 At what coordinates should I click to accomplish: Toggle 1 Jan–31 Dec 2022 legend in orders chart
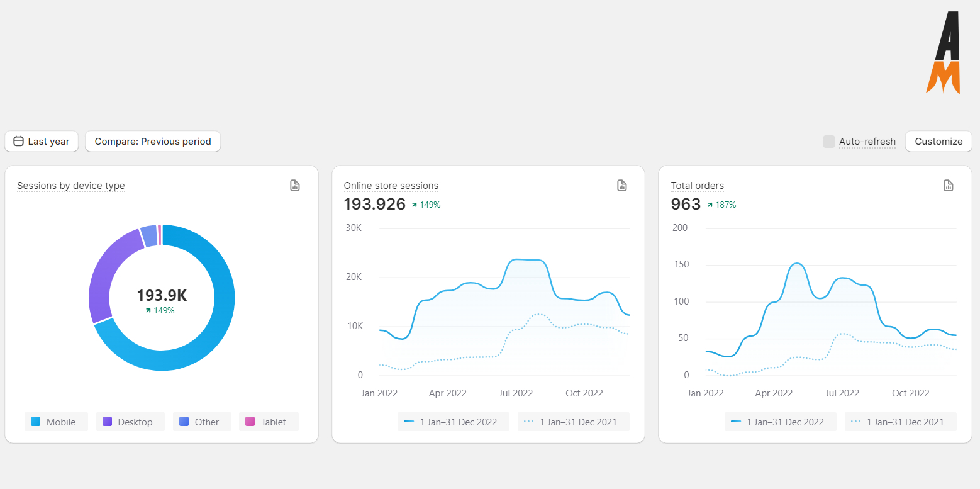(x=781, y=422)
